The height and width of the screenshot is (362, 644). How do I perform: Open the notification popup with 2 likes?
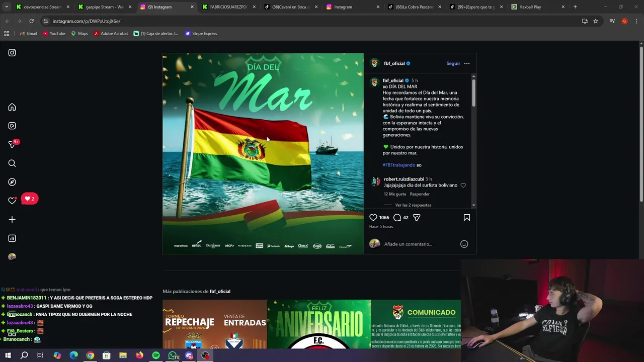click(x=30, y=199)
